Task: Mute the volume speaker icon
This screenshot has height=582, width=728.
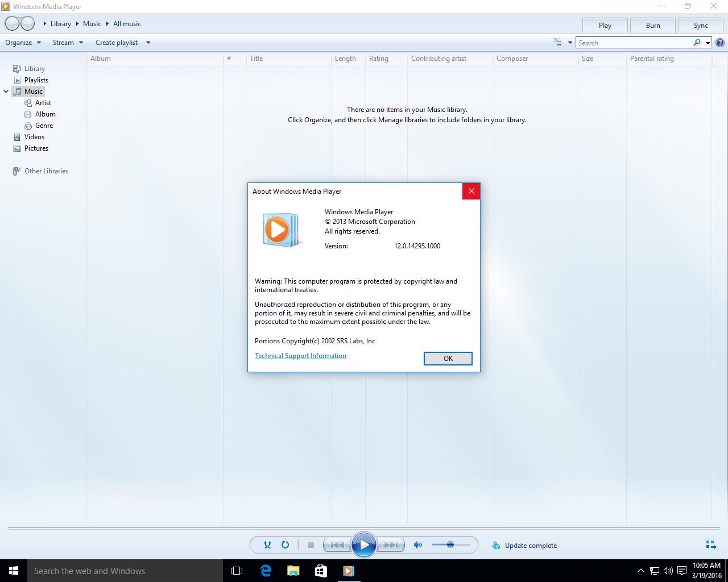Action: pos(418,544)
